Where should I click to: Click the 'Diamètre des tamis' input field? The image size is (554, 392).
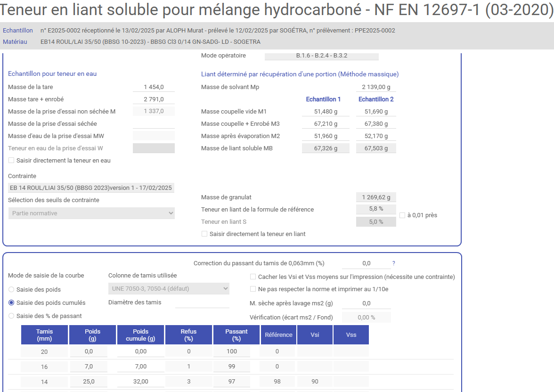tap(202, 302)
